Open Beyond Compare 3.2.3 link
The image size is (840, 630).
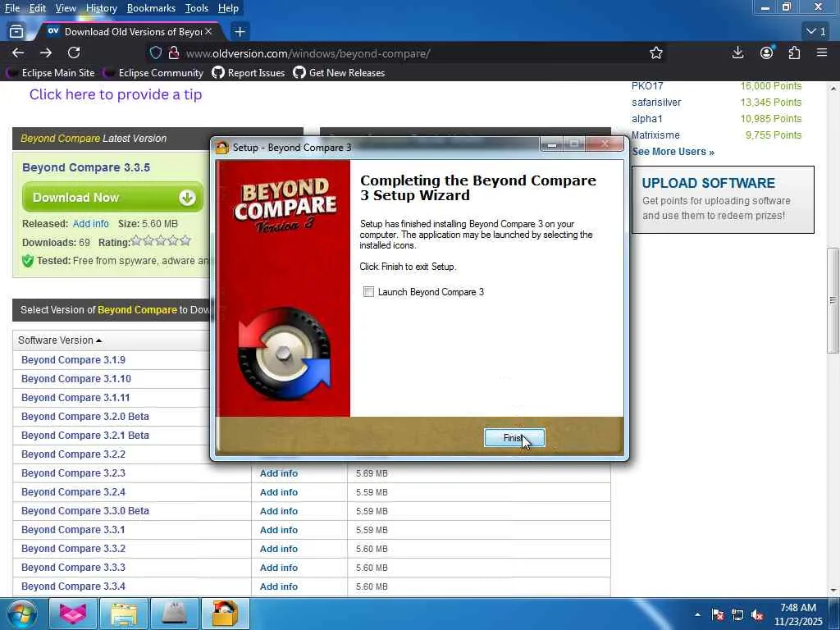tap(73, 473)
